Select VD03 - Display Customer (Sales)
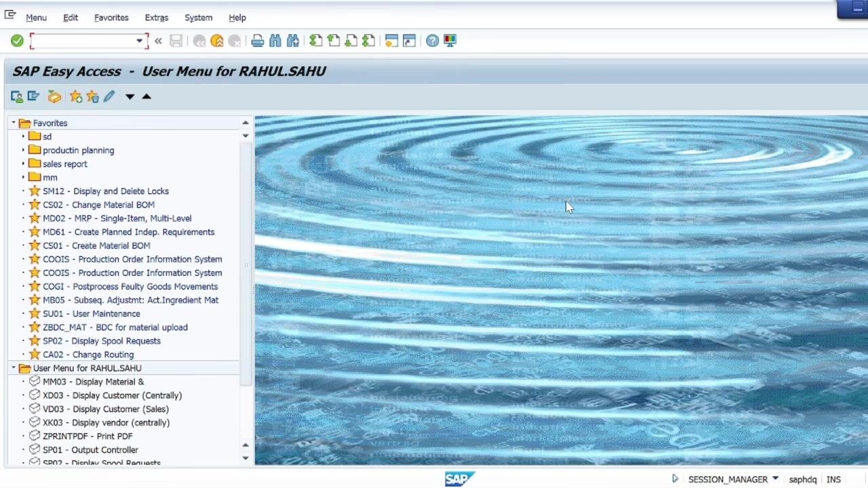 [105, 409]
